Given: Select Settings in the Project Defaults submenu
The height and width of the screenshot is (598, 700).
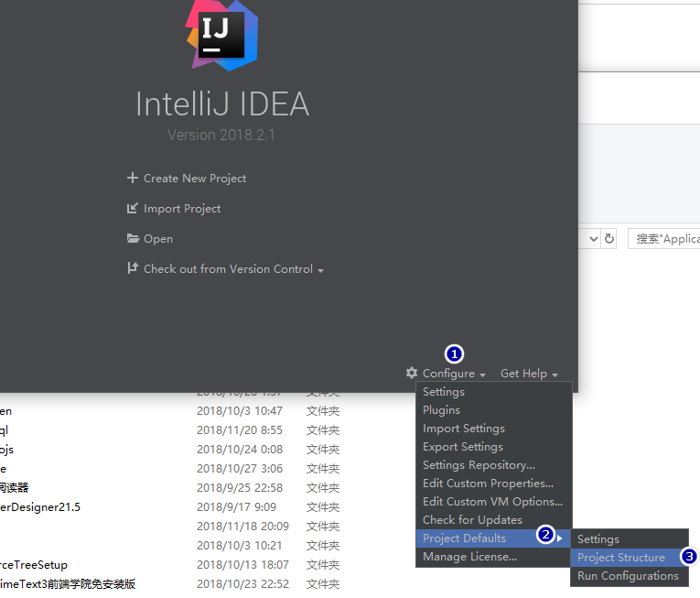Looking at the screenshot, I should (630, 539).
